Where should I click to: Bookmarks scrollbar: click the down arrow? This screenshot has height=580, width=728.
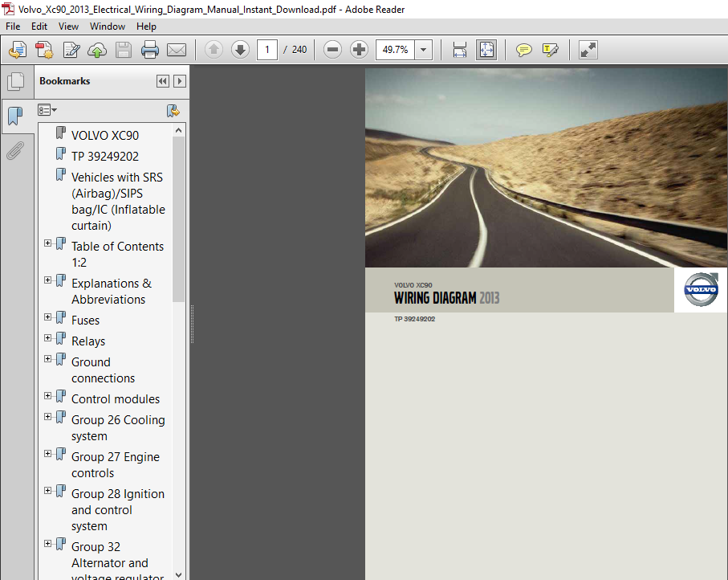coord(178,575)
